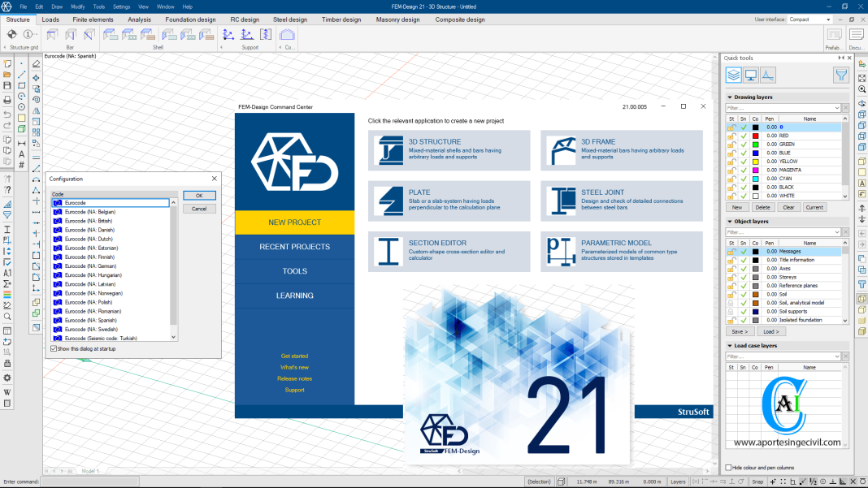
Task: Click the Release notes link
Action: click(x=294, y=378)
